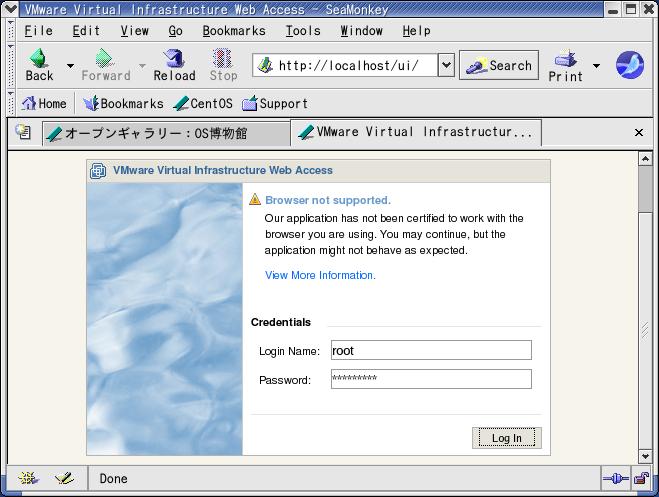This screenshot has height=497, width=659.
Task: Open the Go menu
Action: pyautogui.click(x=175, y=31)
